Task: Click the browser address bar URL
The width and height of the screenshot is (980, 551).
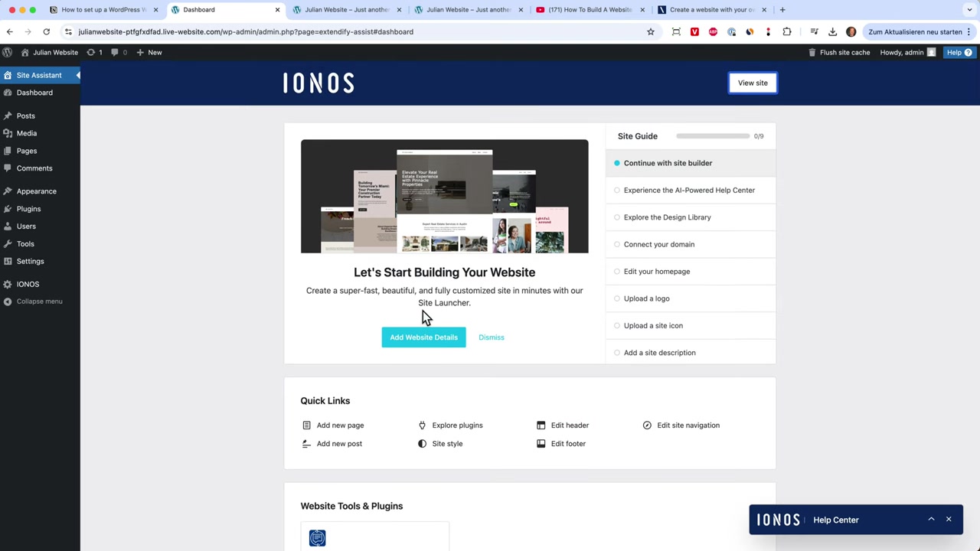Action: 246,32
